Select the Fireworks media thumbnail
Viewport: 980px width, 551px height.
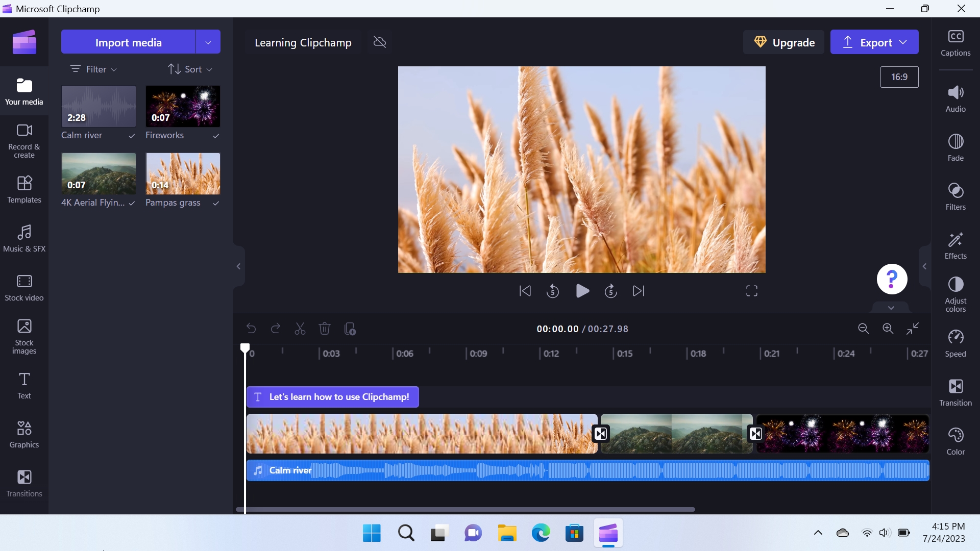(183, 106)
